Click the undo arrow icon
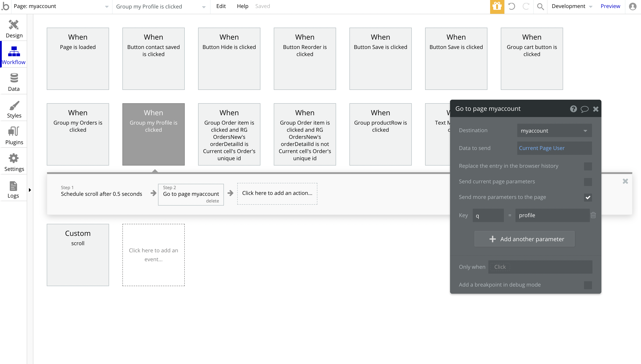 (511, 6)
